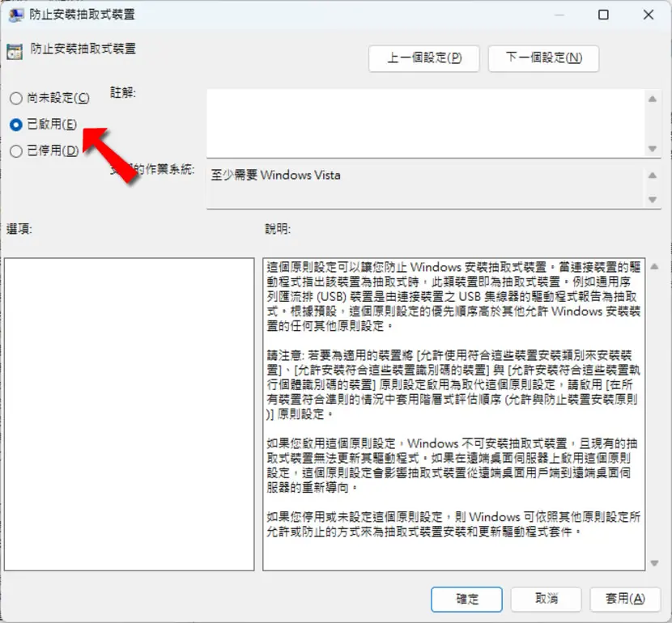Click the 說明 pane scroll down arrow
The image size is (672, 623).
[654, 563]
